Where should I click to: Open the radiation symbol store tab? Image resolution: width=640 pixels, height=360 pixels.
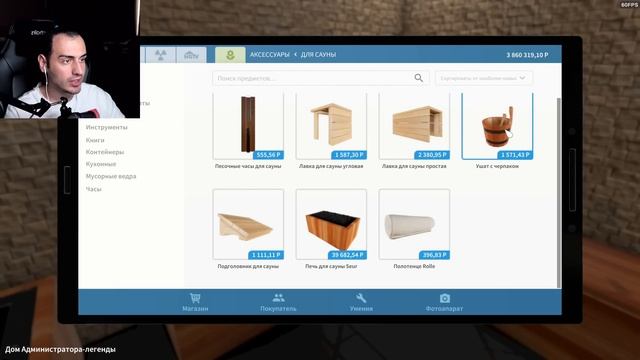click(x=161, y=55)
